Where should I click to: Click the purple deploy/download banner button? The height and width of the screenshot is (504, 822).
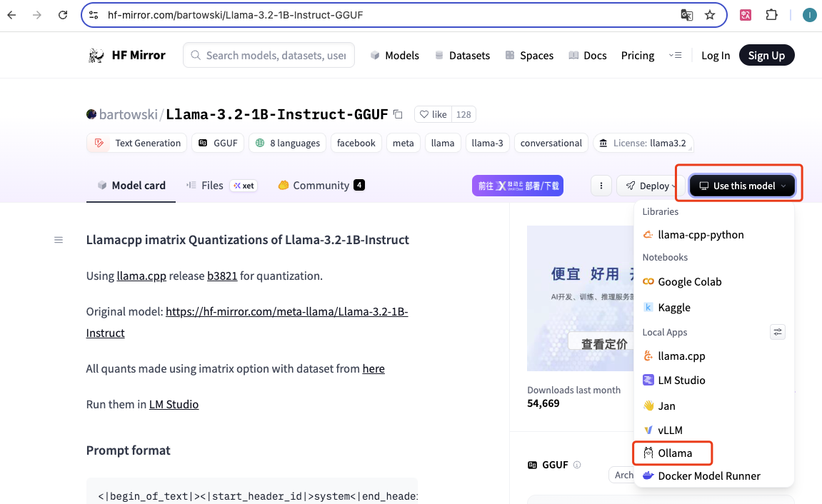coord(518,186)
